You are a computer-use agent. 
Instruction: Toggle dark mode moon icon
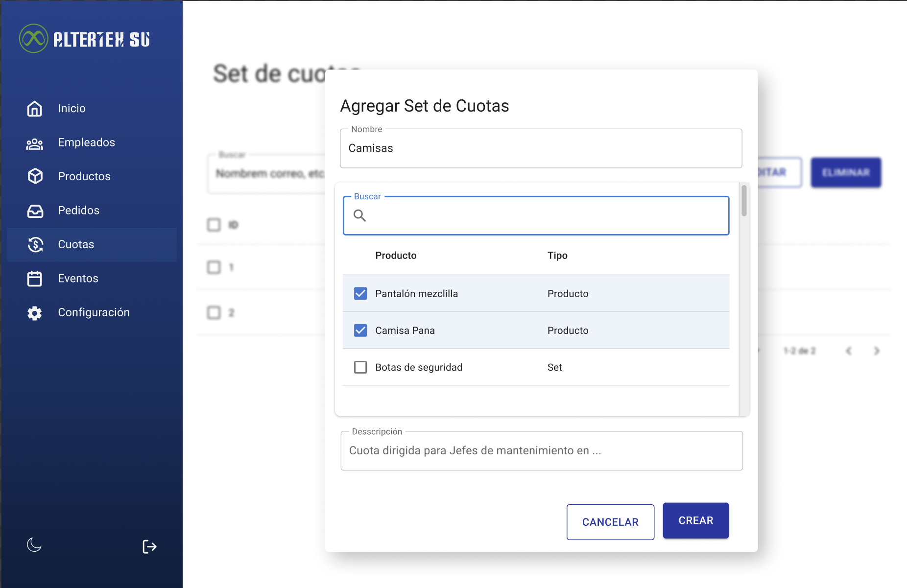pyautogui.click(x=34, y=544)
